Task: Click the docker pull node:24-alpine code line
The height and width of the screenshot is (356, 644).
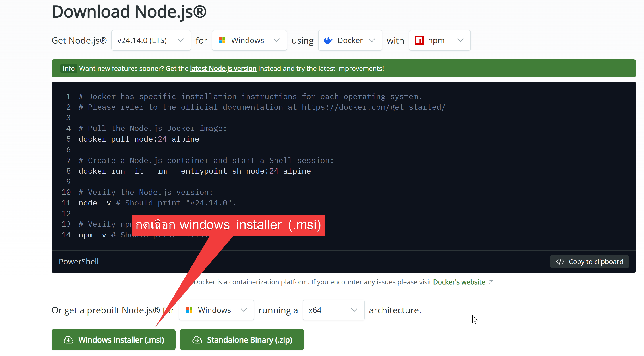Action: pyautogui.click(x=139, y=139)
